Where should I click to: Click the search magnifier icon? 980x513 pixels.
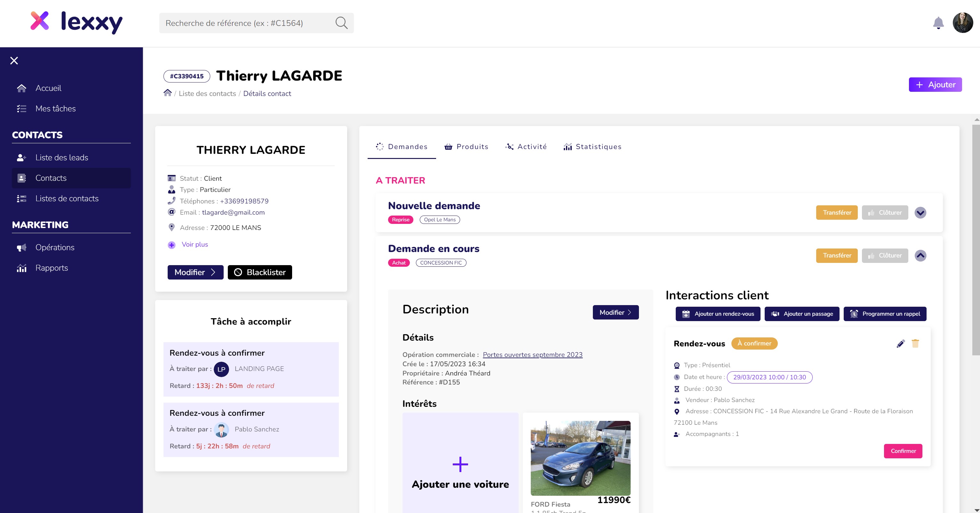[x=341, y=23]
